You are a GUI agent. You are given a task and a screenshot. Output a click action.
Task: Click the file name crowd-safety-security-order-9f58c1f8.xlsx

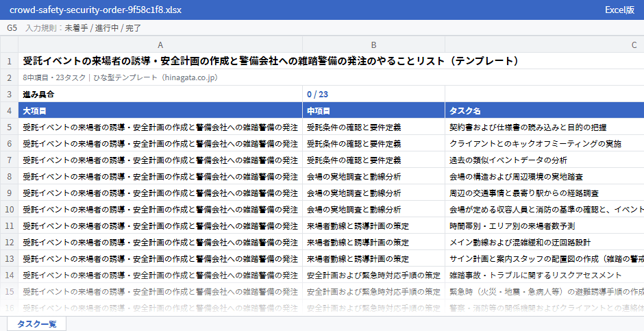95,10
